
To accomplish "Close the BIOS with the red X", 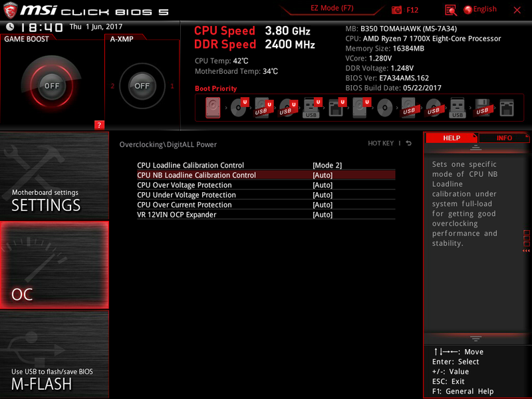I will (x=517, y=10).
